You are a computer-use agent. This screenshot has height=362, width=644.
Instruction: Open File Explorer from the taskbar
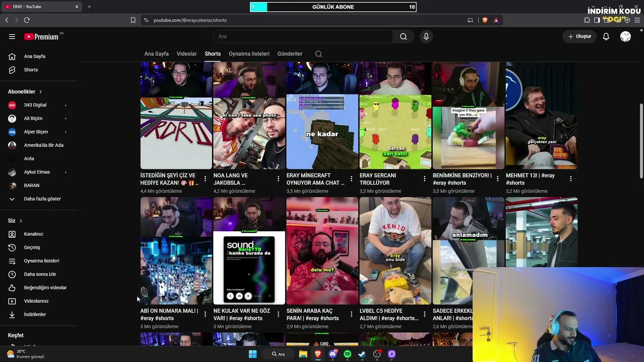pos(303,354)
